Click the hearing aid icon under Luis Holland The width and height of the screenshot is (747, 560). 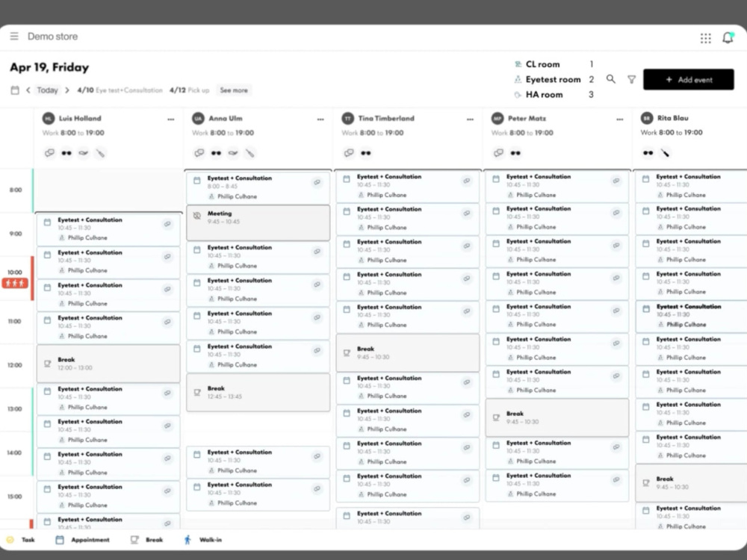tap(84, 153)
